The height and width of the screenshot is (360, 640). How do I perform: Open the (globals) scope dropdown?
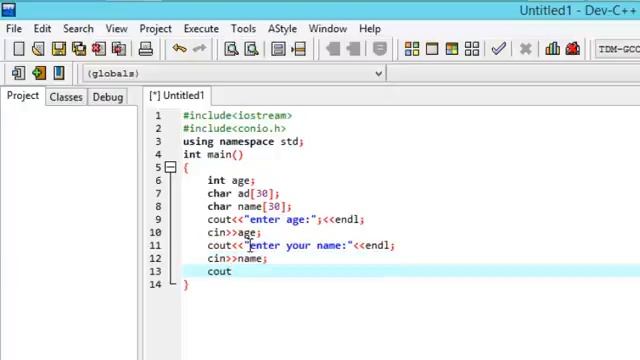click(234, 73)
